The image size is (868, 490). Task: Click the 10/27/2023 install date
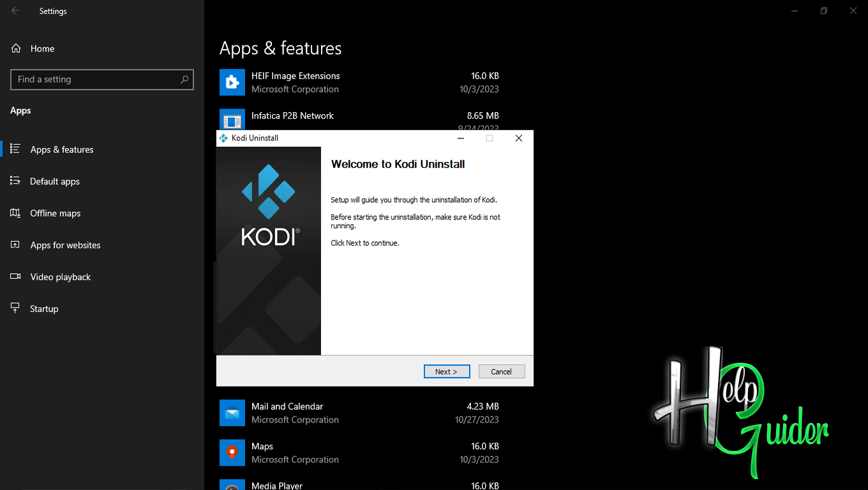pos(477,420)
